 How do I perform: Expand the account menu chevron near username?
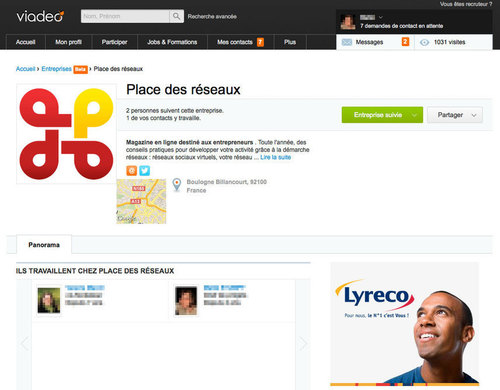[381, 17]
